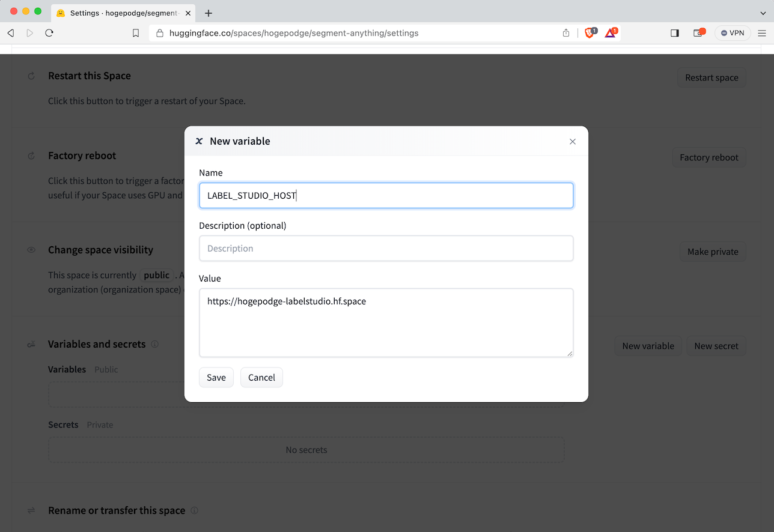Screen dimensions: 774x532
Task: Open the browser hamburger menu
Action: tap(762, 33)
